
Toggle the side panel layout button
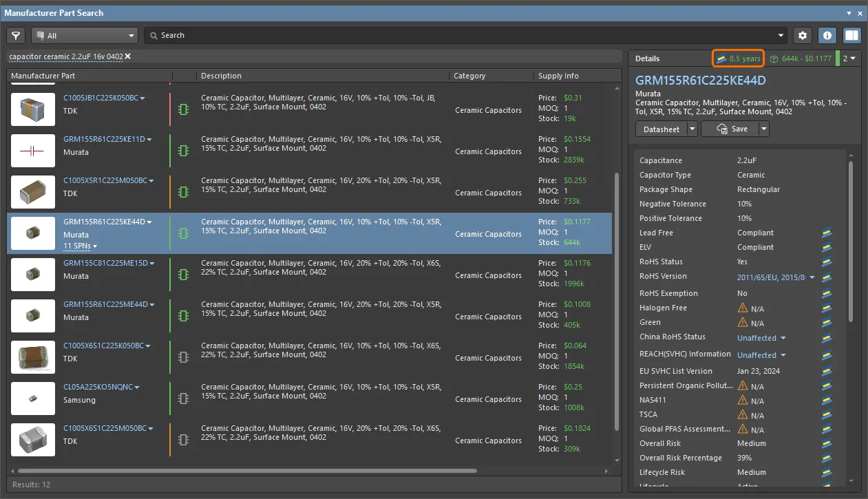(x=852, y=36)
